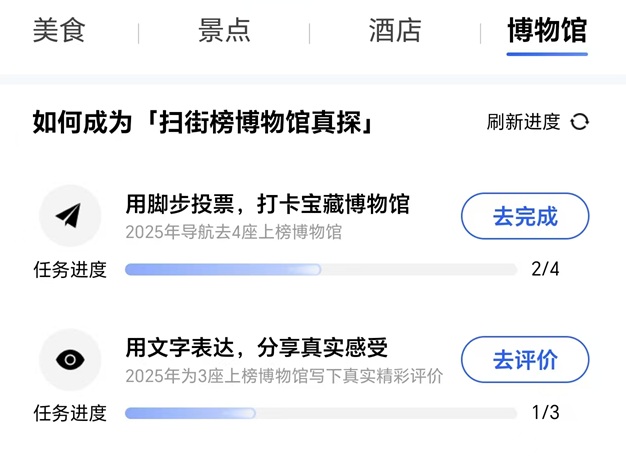
Task: Click the 任务进度 label under the eye icon
Action: 70,413
